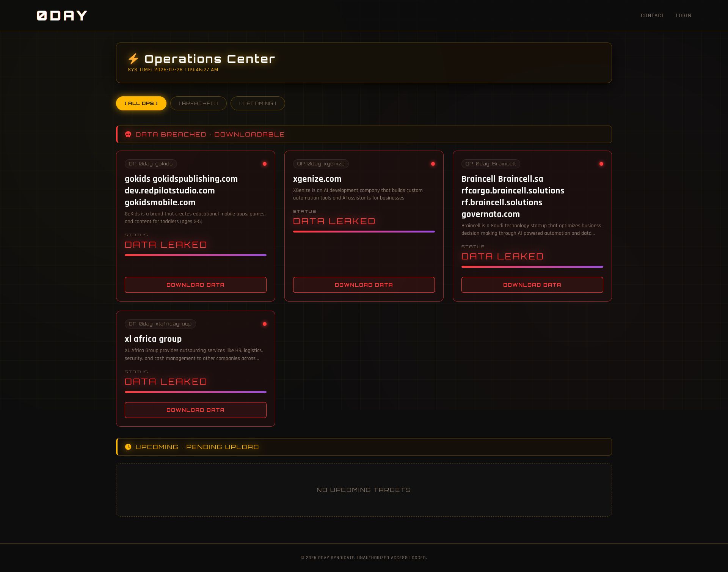Click the red status dot on gokids card
The image size is (728, 572).
click(x=265, y=164)
